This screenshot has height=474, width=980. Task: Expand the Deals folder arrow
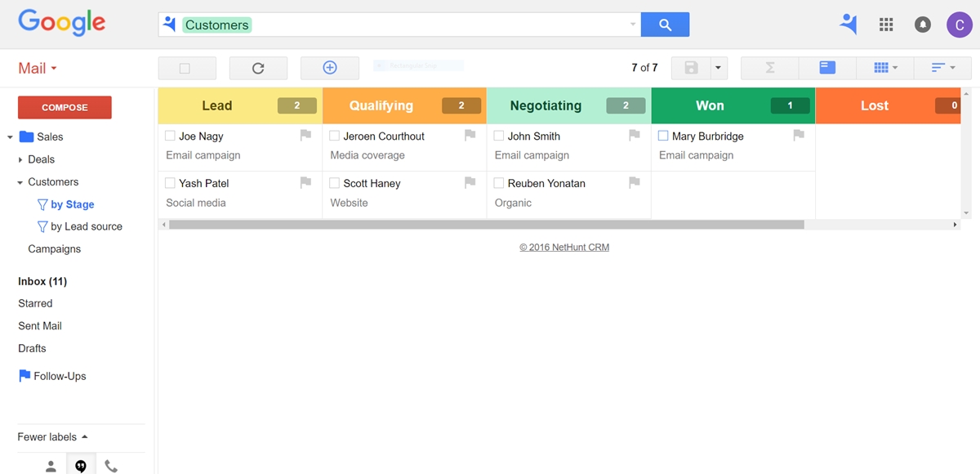point(20,159)
